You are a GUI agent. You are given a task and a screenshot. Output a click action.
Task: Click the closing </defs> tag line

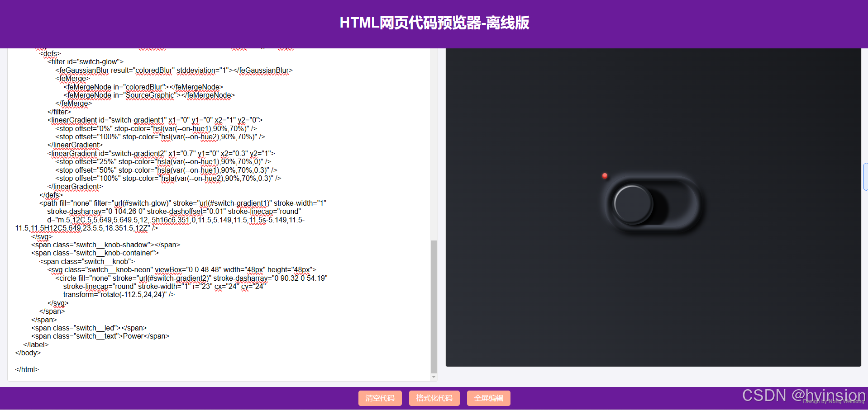(x=51, y=195)
